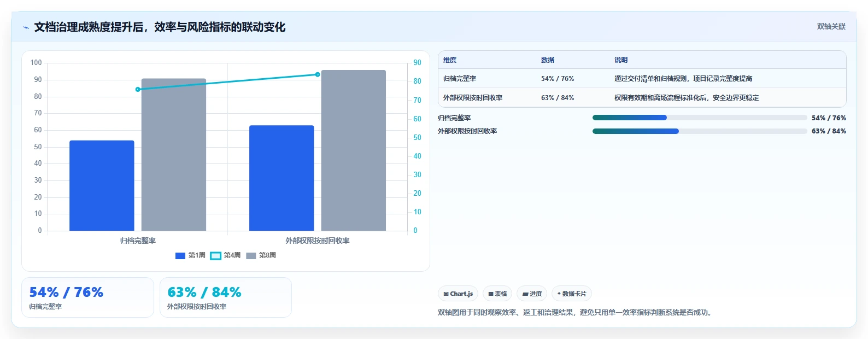The height and width of the screenshot is (339, 868).
Task: Toggle the 第8周 legend series
Action: pos(261,255)
